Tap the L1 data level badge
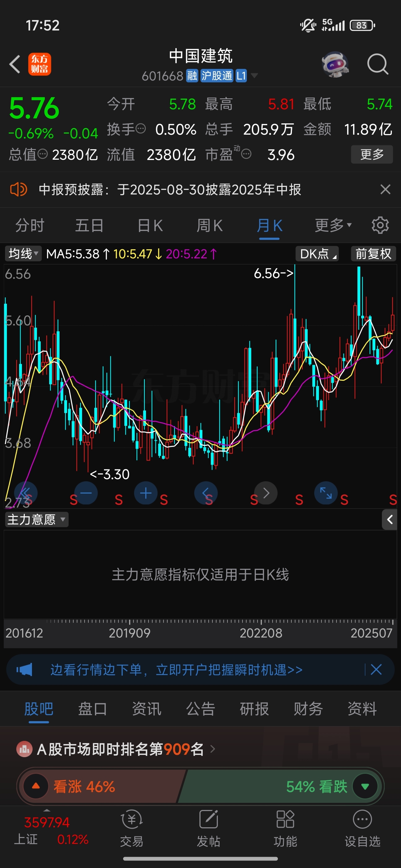Screen dimensions: 401x868 point(241,75)
